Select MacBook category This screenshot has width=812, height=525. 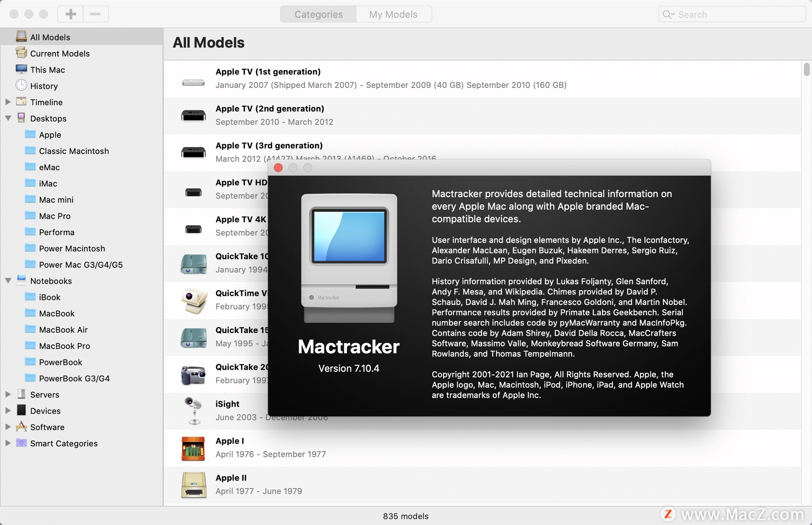point(57,313)
